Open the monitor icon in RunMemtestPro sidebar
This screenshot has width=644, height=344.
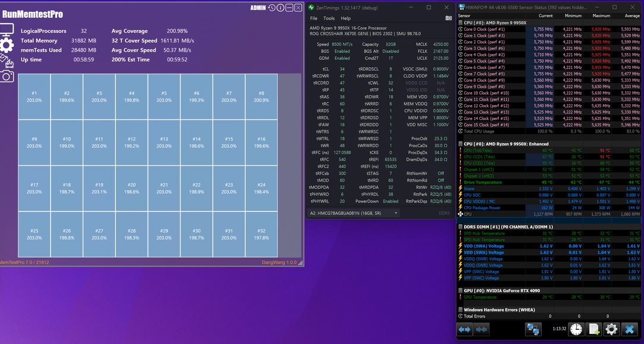7,30
